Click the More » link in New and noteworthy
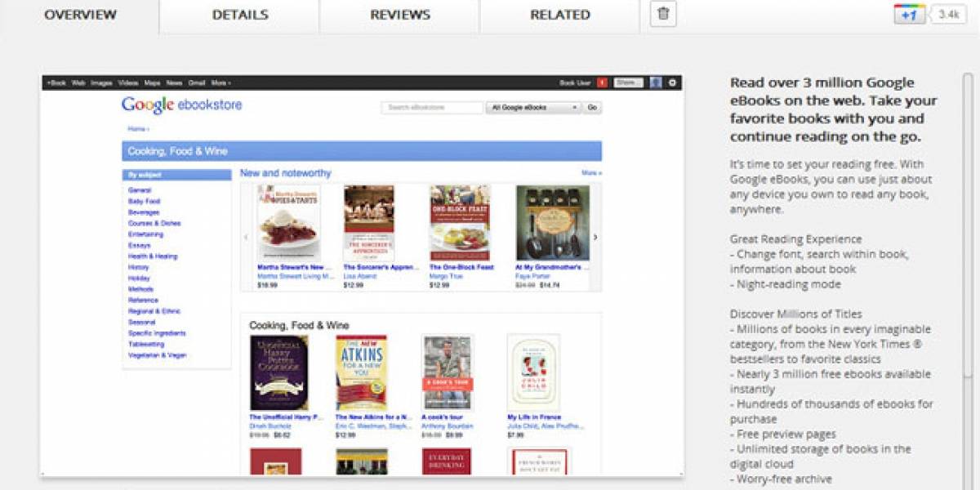Image resolution: width=980 pixels, height=490 pixels. click(x=591, y=173)
